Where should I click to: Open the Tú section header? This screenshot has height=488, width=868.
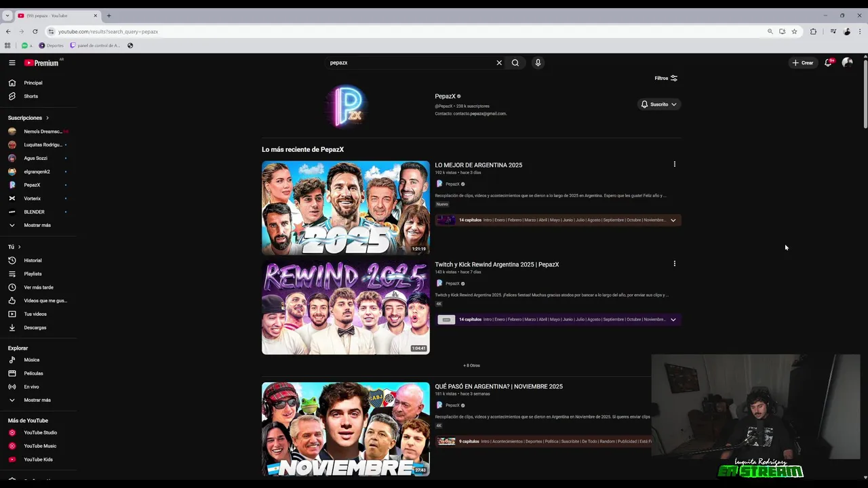[x=14, y=247]
